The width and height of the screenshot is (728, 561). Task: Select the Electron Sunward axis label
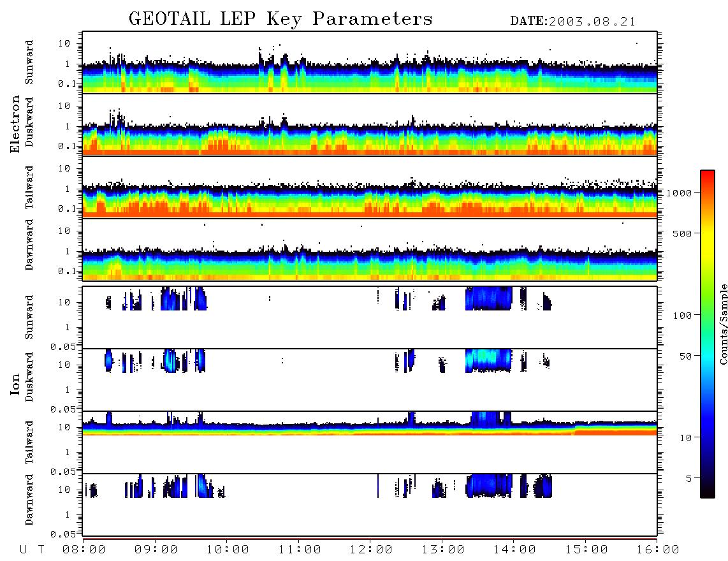click(x=29, y=62)
